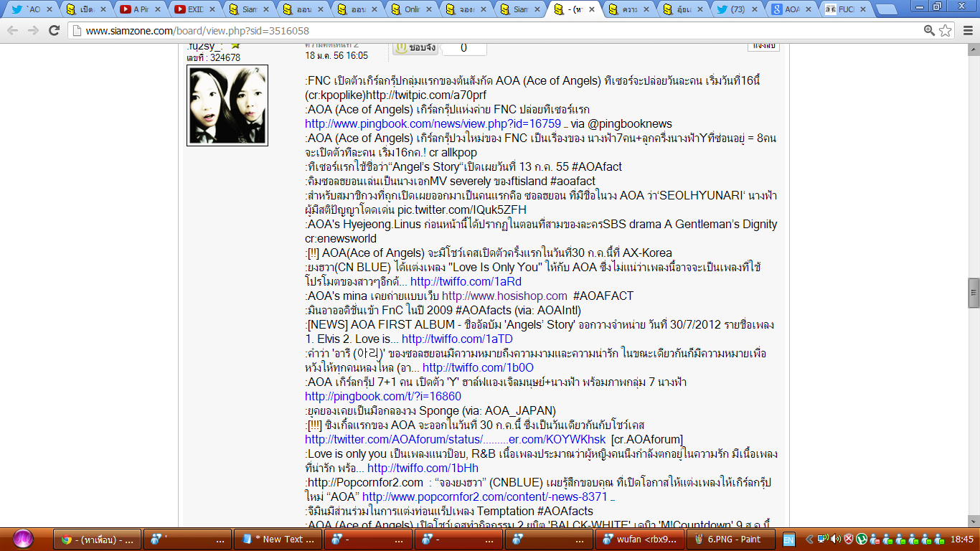Open the 'wufan <rbx9...' chat taskbar window
980x551 pixels.
[x=639, y=540]
